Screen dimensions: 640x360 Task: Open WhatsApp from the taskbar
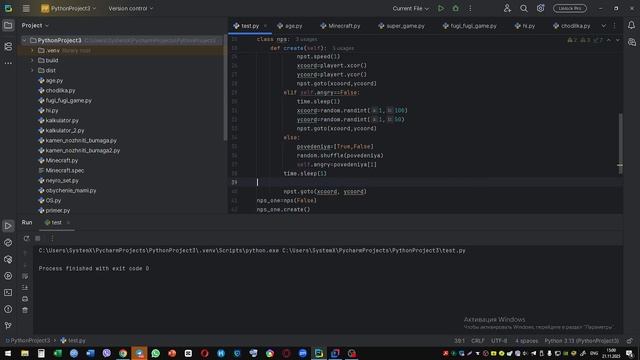click(x=156, y=353)
